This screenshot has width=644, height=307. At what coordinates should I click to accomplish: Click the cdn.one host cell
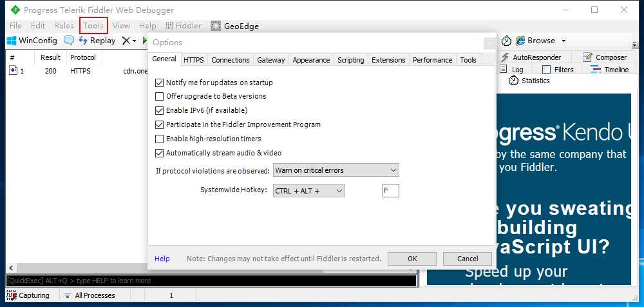[x=135, y=71]
